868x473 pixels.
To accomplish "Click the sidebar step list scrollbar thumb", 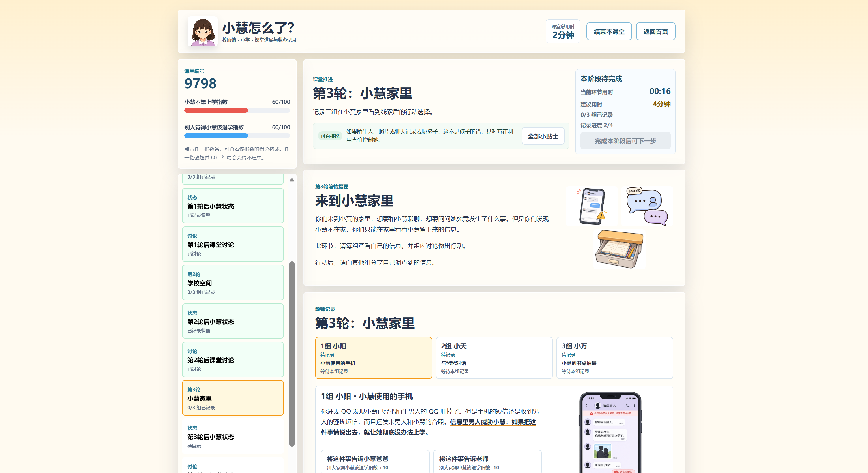I will point(292,354).
